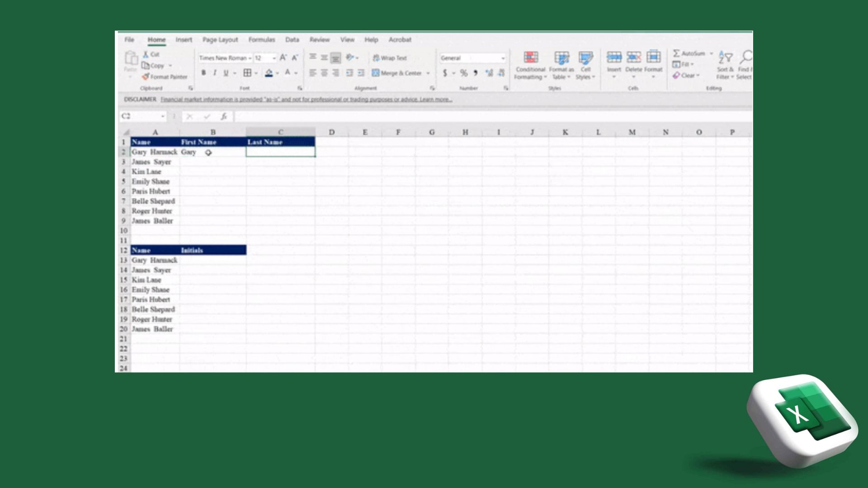
Task: Toggle Underline formatting
Action: pyautogui.click(x=226, y=73)
